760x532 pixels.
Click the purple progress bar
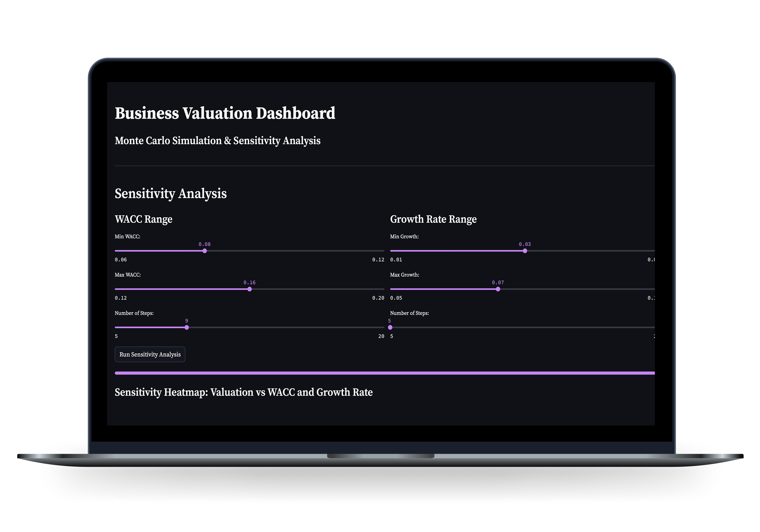click(385, 373)
